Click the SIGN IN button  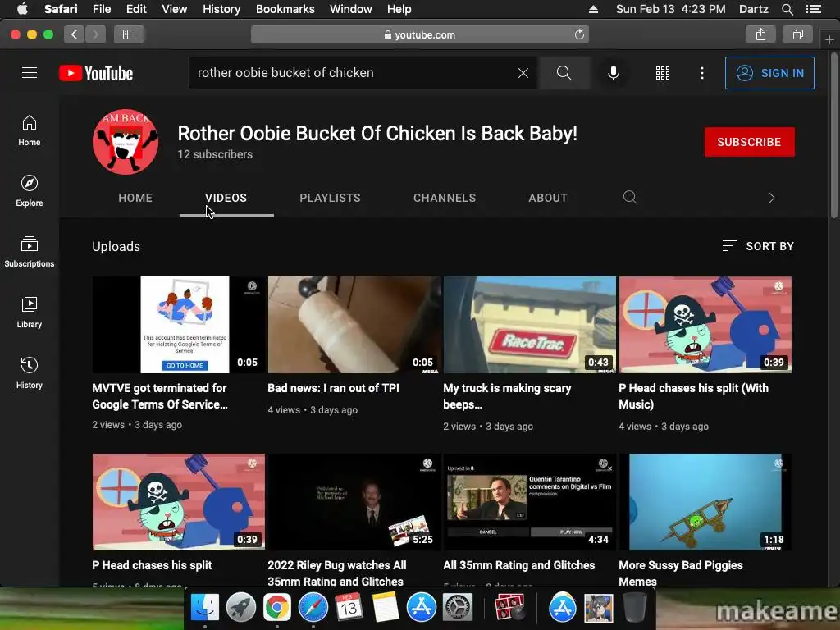tap(769, 73)
